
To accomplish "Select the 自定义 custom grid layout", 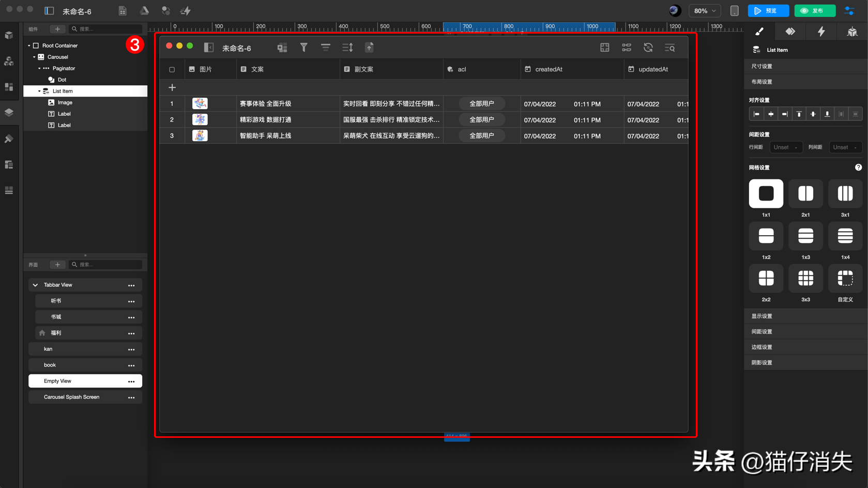I will 845,279.
